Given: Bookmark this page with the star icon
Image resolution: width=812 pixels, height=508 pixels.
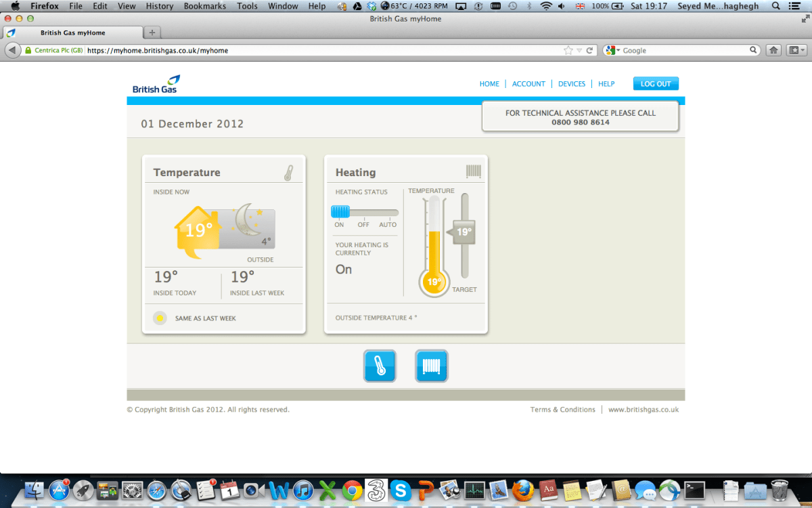Looking at the screenshot, I should (568, 50).
